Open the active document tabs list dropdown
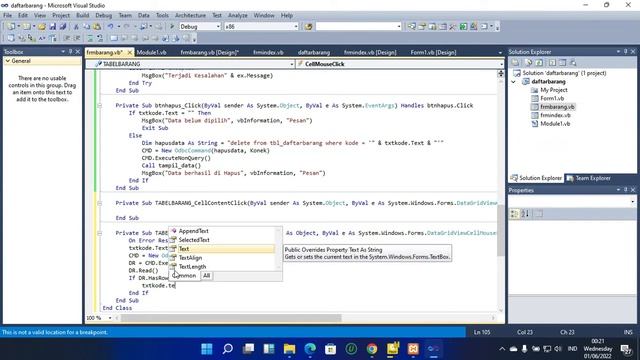The image size is (640, 360). point(500,53)
